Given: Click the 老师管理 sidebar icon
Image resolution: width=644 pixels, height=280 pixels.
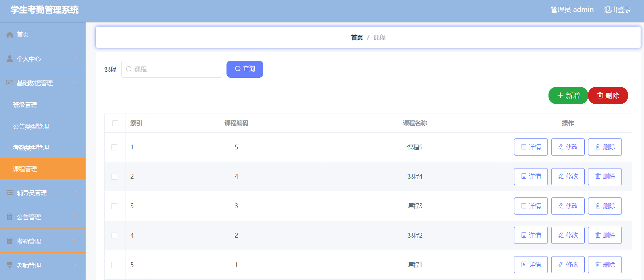Looking at the screenshot, I should tap(10, 265).
